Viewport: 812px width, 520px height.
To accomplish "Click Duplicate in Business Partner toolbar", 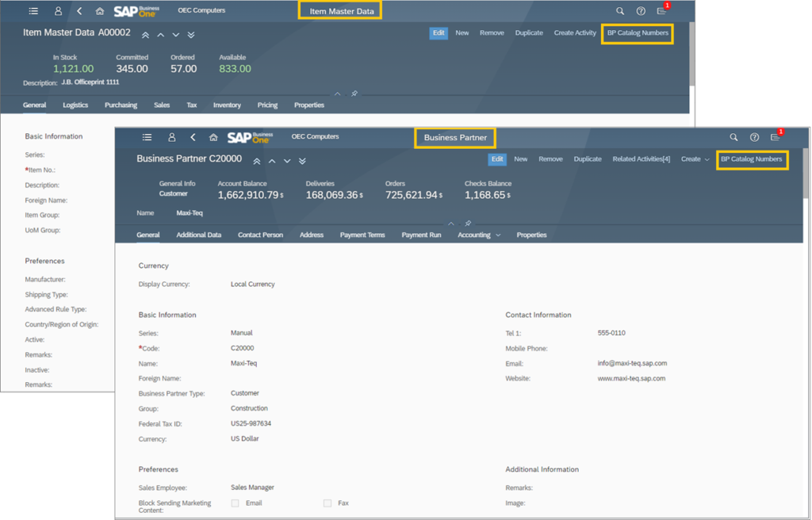I will coord(588,159).
